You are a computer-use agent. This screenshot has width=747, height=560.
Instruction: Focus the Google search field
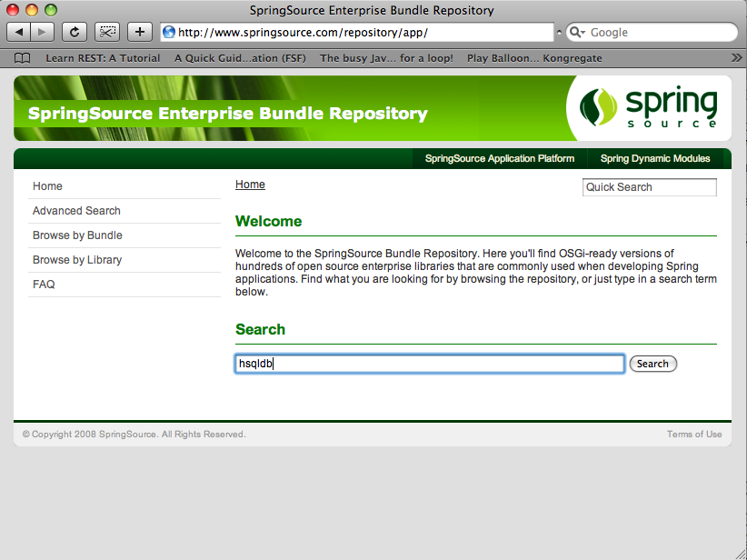tap(652, 33)
